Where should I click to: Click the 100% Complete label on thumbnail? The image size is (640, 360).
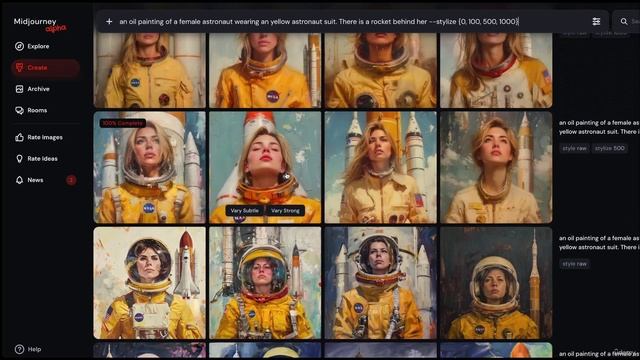point(122,123)
